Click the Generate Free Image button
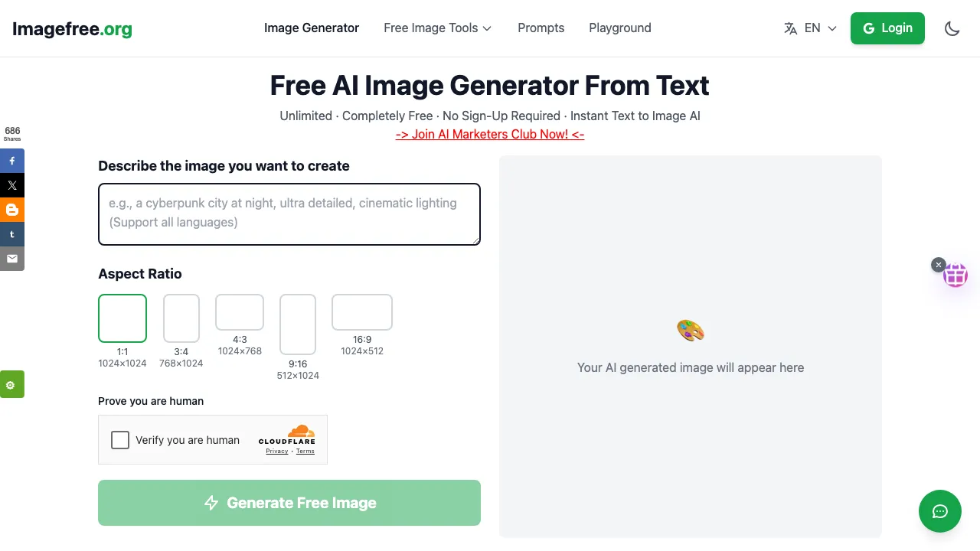The image size is (980, 551). click(x=289, y=503)
